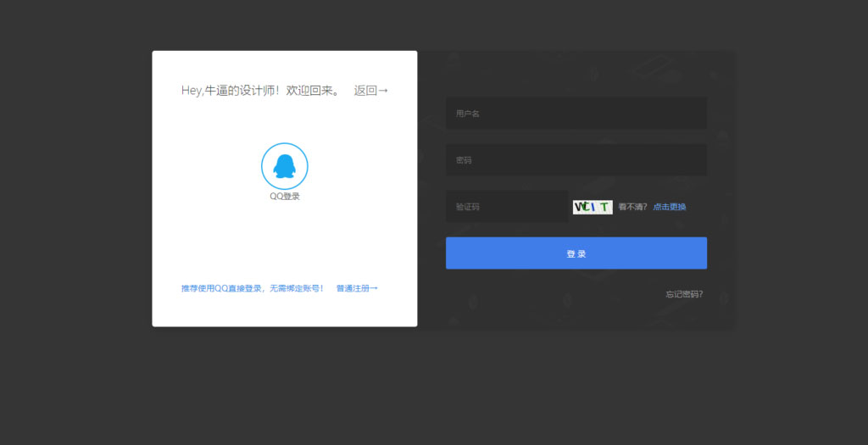Open the '忘记密码?' link

[x=683, y=295]
